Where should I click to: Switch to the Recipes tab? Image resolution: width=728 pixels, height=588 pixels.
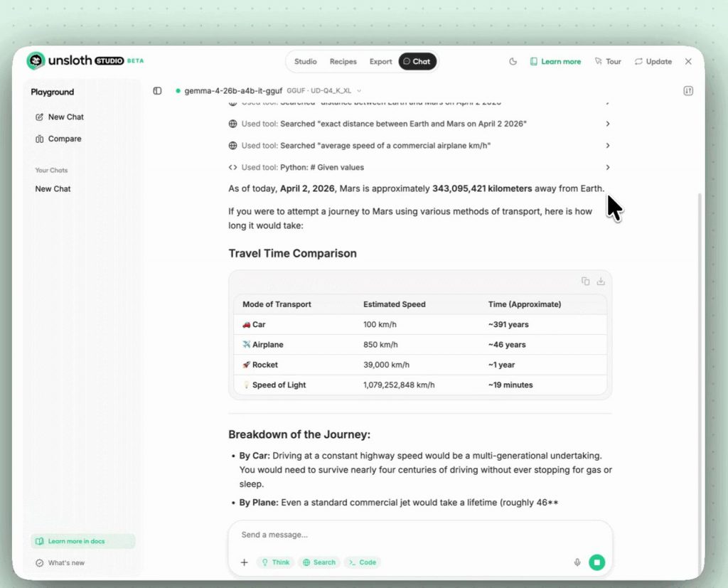click(x=343, y=62)
